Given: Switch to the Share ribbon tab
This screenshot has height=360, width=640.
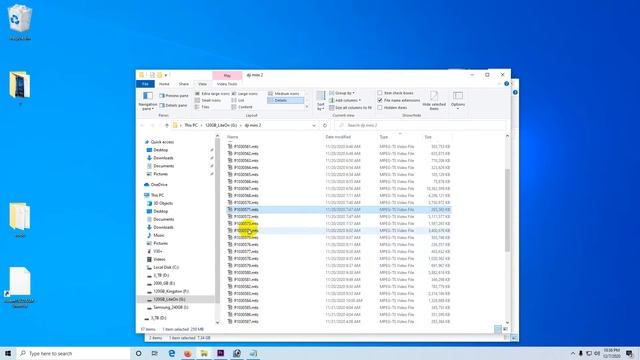Looking at the screenshot, I should (184, 84).
